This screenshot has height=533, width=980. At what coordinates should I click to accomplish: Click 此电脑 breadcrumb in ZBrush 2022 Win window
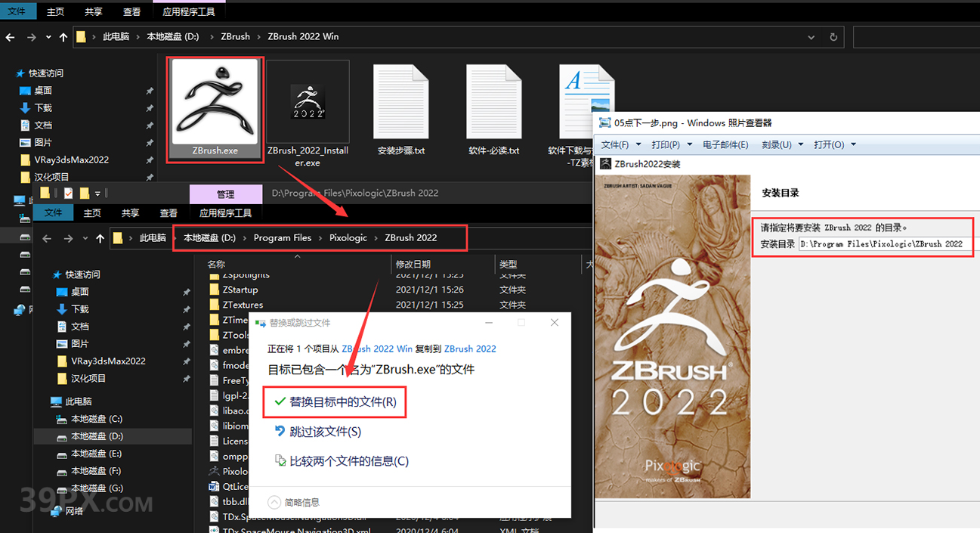point(116,36)
